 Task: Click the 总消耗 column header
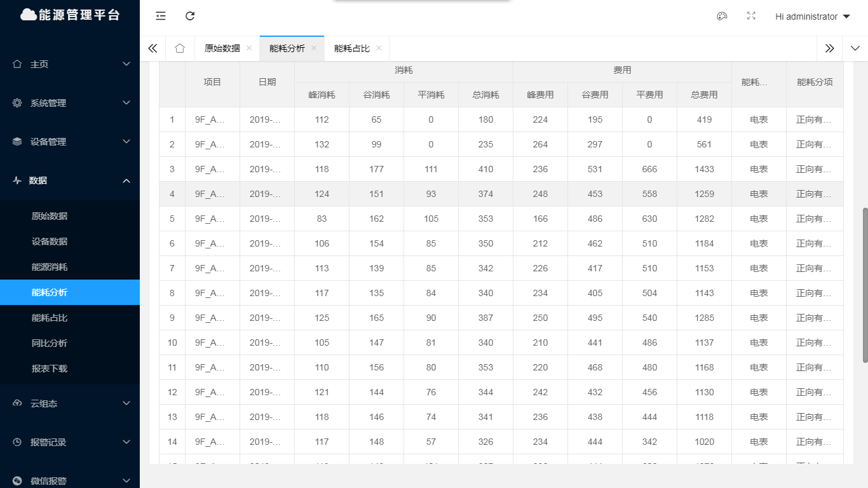(485, 95)
